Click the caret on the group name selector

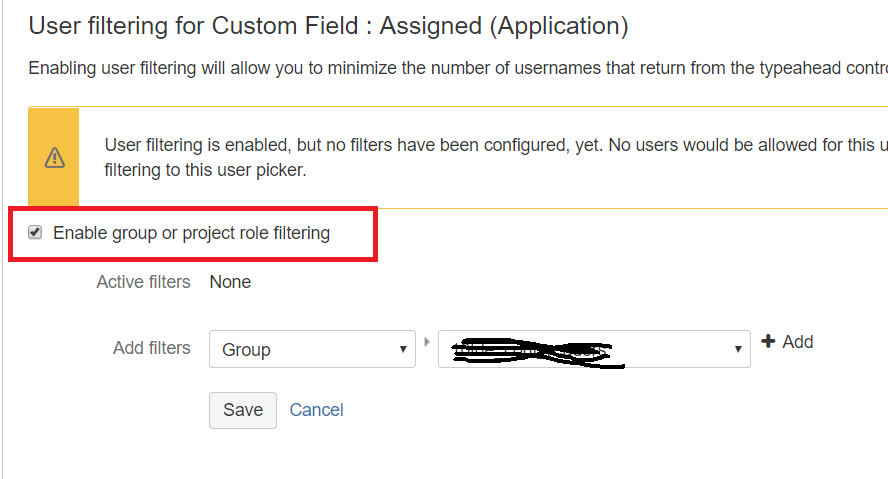click(x=737, y=350)
